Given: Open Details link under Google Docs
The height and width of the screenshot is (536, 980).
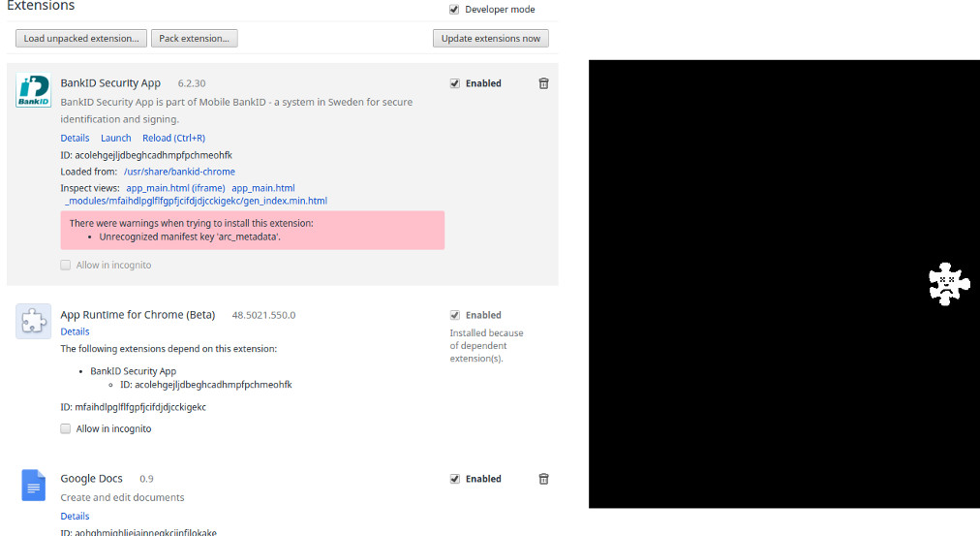Looking at the screenshot, I should point(75,517).
